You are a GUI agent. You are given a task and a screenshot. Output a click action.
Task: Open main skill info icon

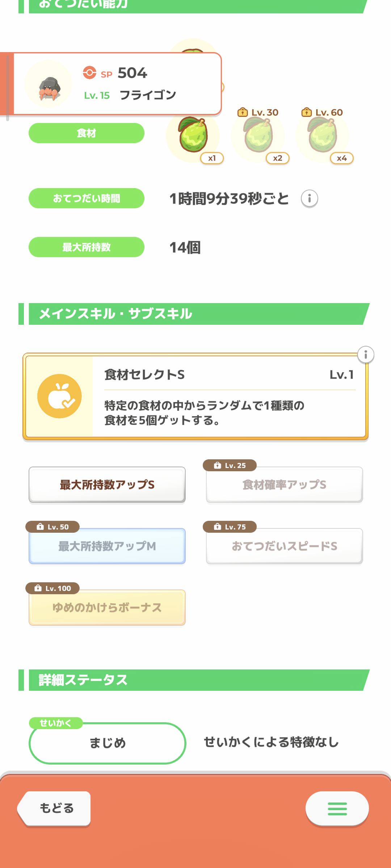coord(366,355)
